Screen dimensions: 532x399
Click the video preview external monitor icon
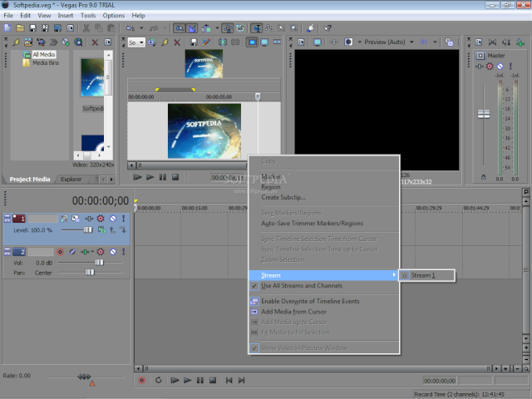318,42
